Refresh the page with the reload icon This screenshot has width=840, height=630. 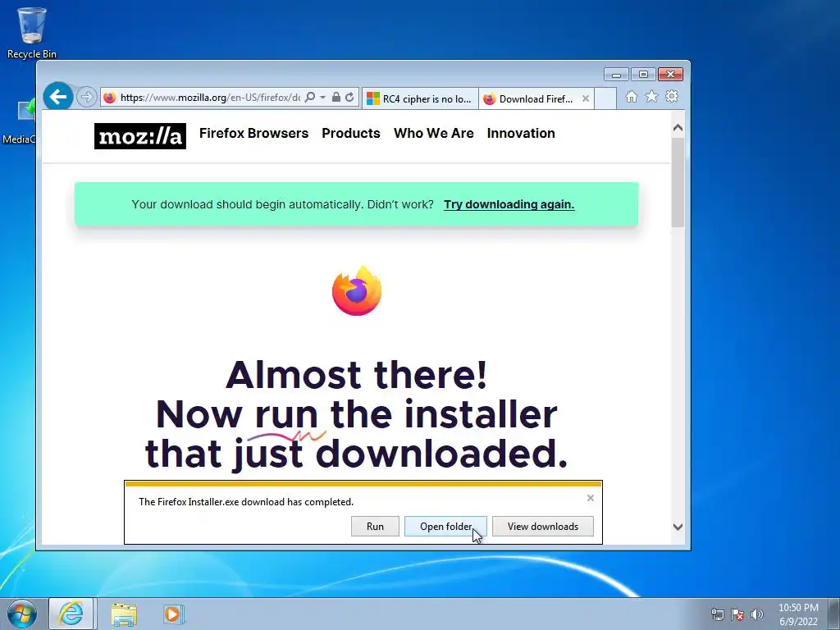[349, 98]
